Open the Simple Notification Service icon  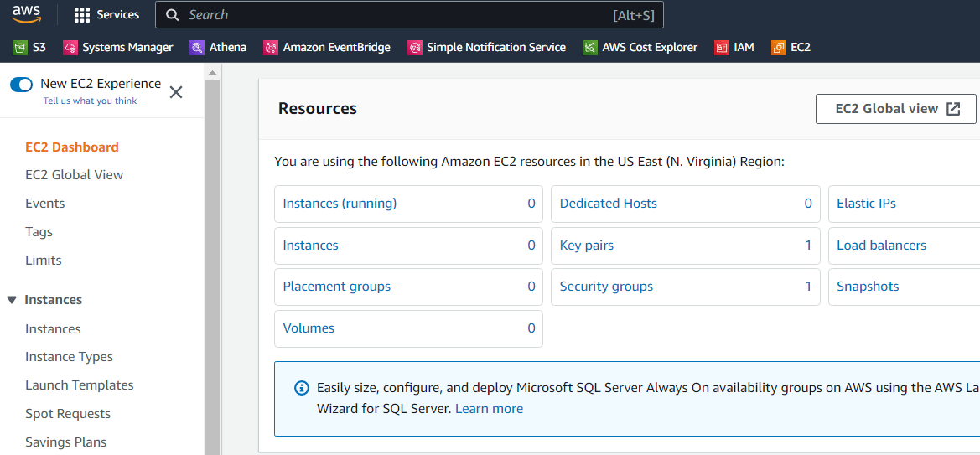414,47
